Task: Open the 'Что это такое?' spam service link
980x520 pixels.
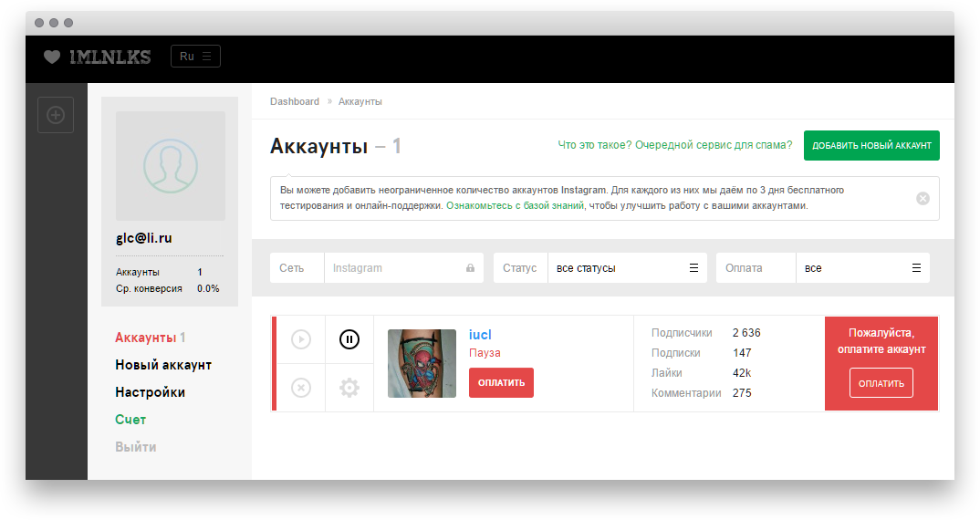Action: point(675,145)
